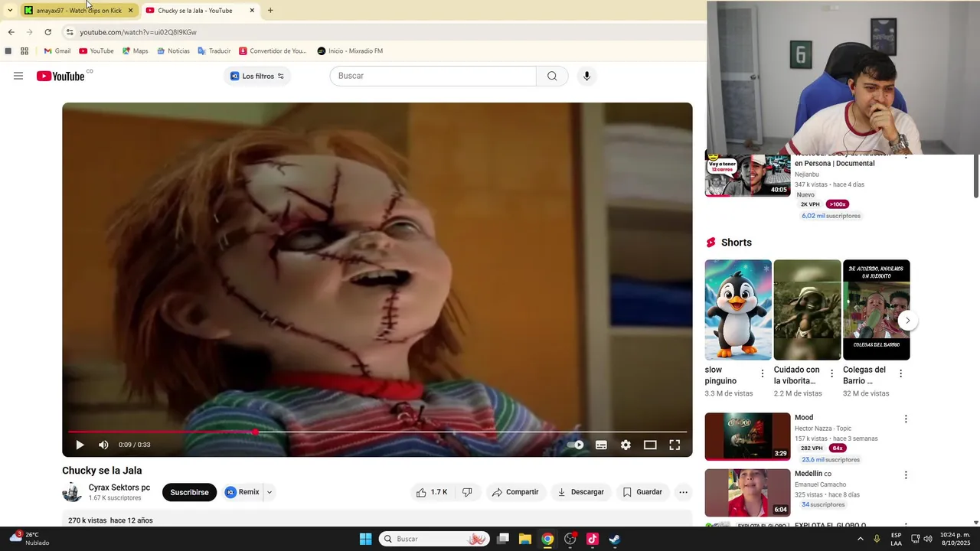Toggle autoplay switch in the player
The image size is (980, 551).
pos(576,445)
